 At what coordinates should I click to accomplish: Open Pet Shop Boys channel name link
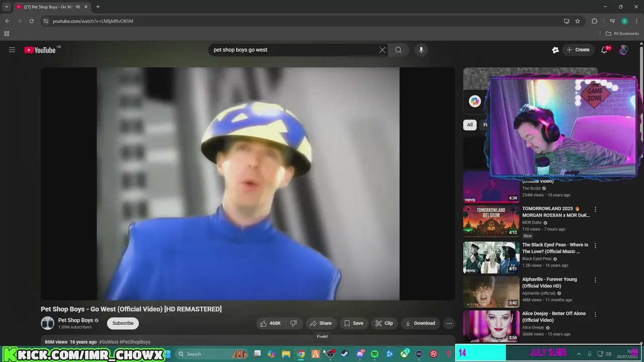click(x=75, y=320)
